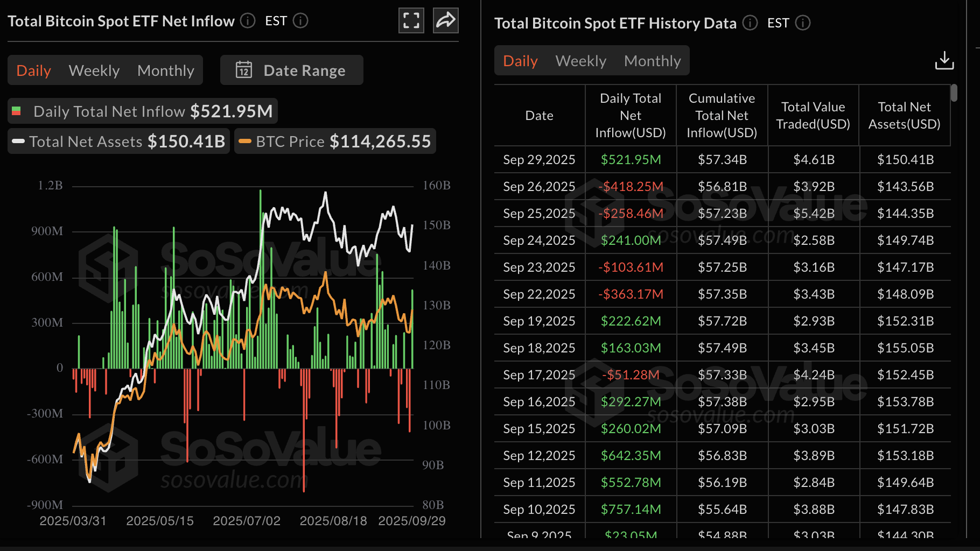The height and width of the screenshot is (551, 980).
Task: Switch chart to Weekly view
Action: click(x=94, y=70)
